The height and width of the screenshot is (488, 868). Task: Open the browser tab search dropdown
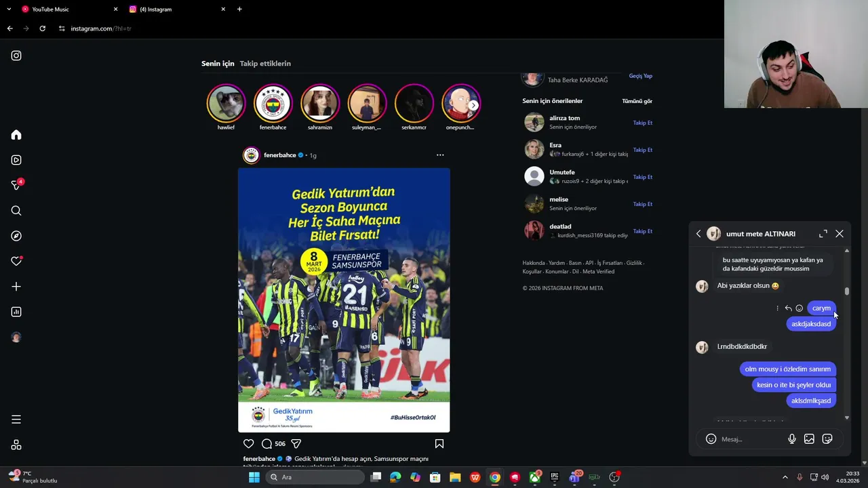[9, 9]
